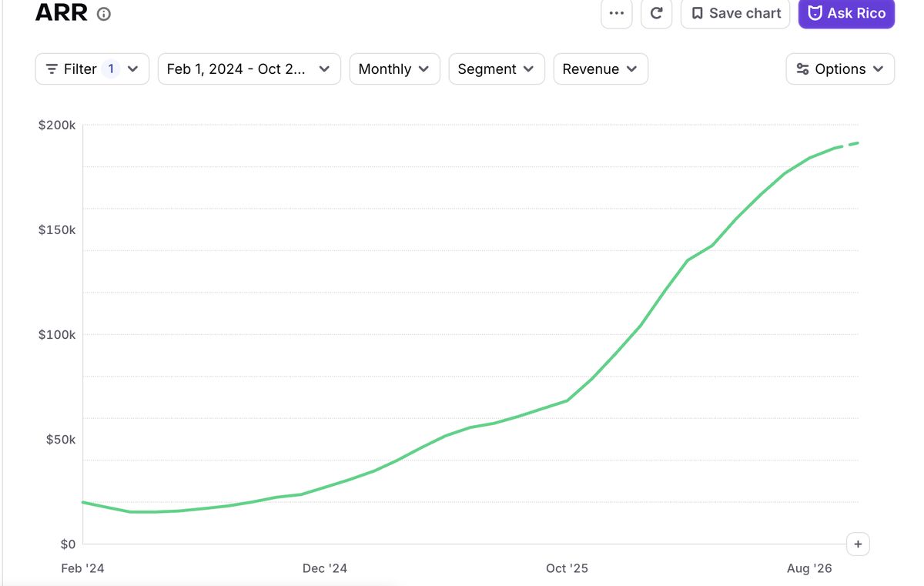Click the $50k y-axis label
Screen dimensions: 924x586
click(60, 439)
